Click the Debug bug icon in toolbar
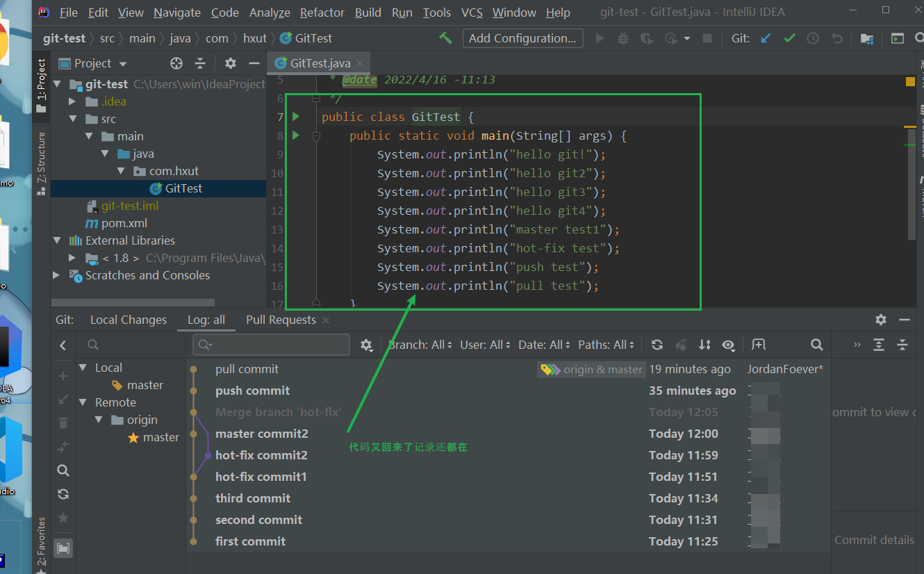The image size is (924, 574). click(x=623, y=38)
